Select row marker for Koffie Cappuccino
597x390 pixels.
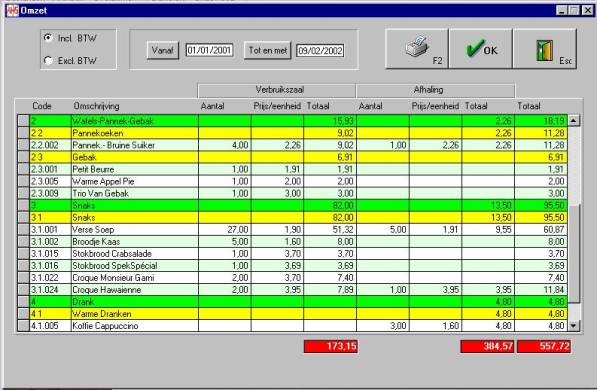tap(24, 326)
